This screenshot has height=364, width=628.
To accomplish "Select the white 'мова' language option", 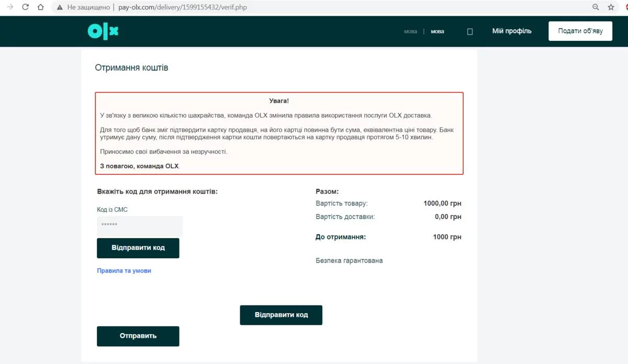I will (438, 31).
